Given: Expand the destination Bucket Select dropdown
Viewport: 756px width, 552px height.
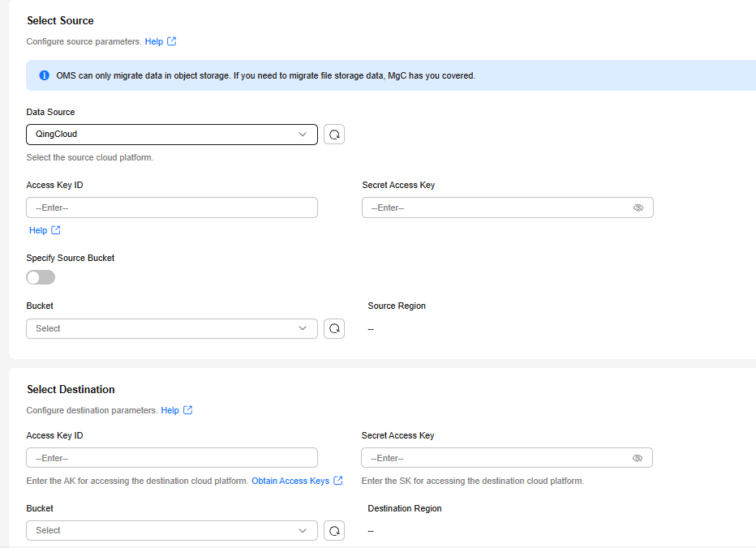Looking at the screenshot, I should point(172,530).
